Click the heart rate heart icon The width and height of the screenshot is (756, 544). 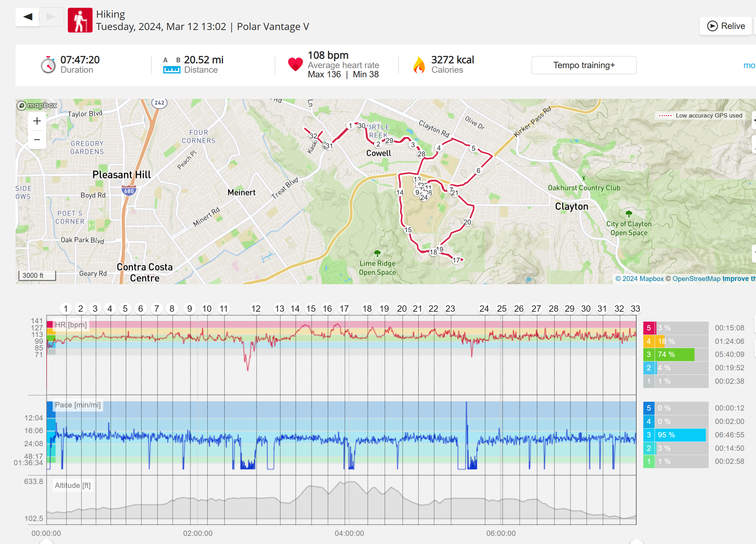tap(295, 64)
